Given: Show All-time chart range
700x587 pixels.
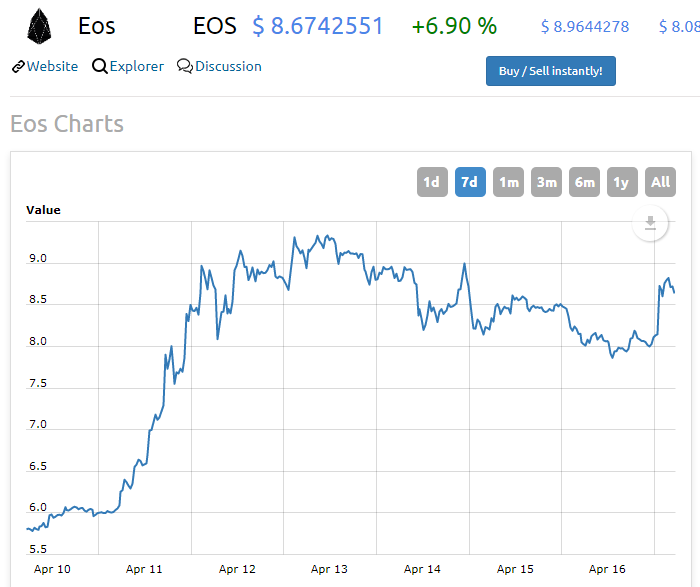Looking at the screenshot, I should (660, 182).
